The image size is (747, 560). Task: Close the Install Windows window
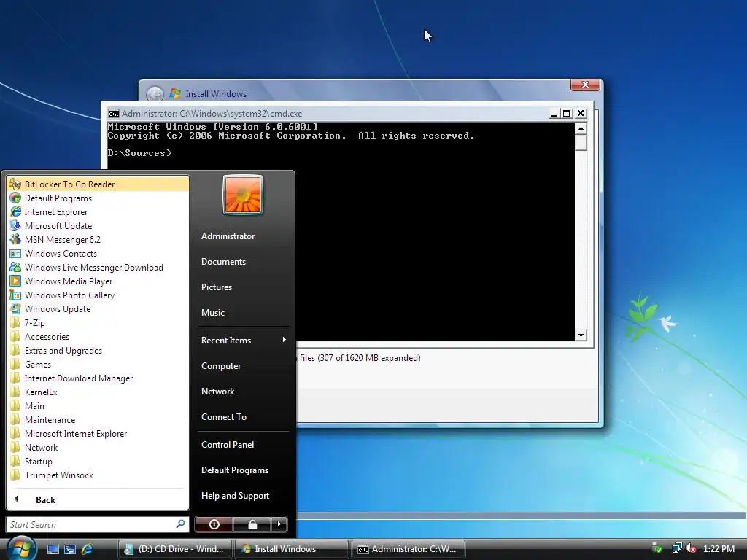coord(586,85)
